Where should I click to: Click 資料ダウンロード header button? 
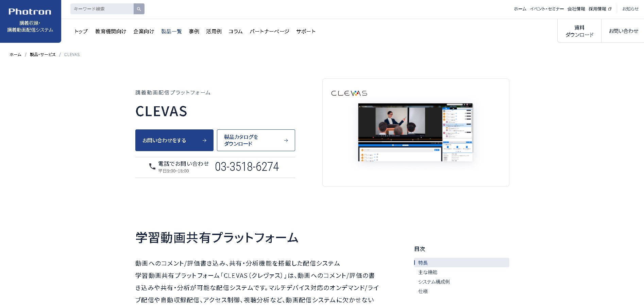(x=579, y=31)
